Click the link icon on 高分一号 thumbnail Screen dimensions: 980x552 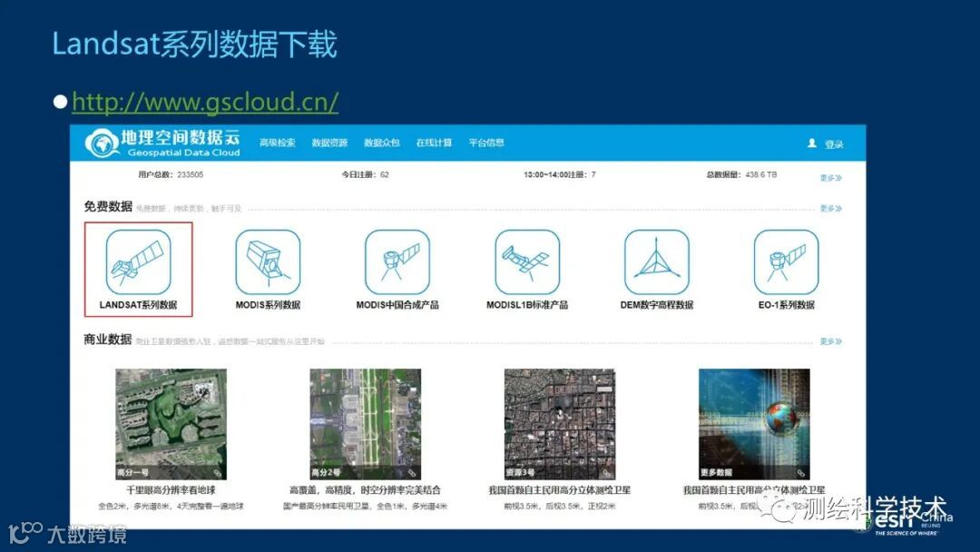tap(218, 473)
